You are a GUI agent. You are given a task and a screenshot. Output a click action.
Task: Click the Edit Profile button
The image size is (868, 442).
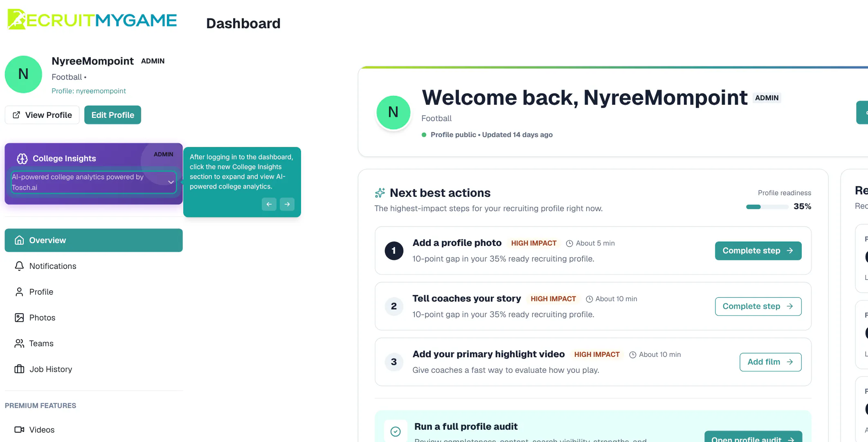point(113,115)
